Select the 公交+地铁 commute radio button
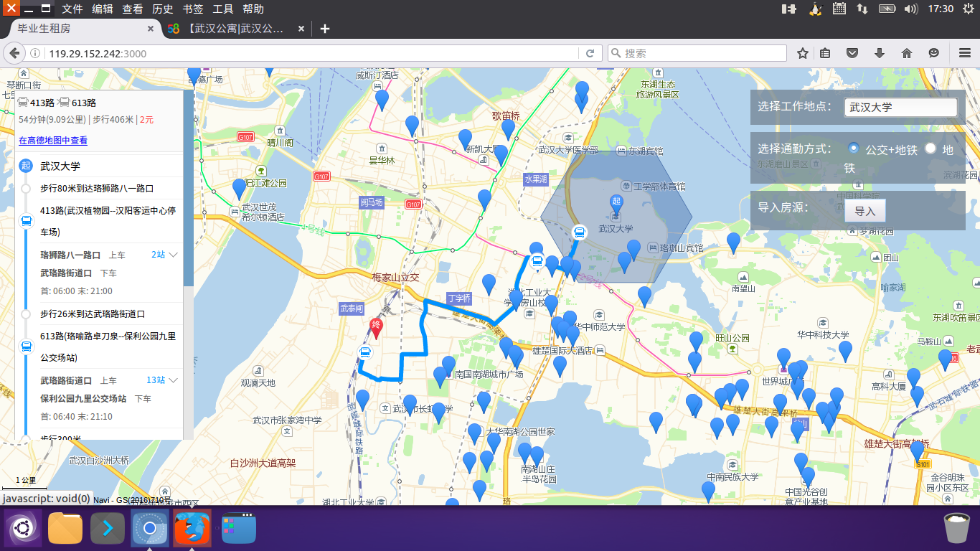 coord(854,148)
